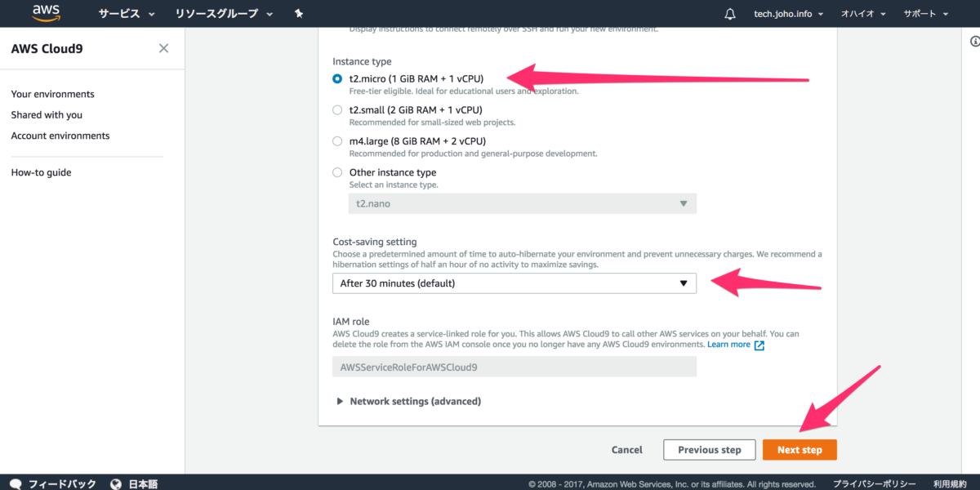Click the AWS logo home icon

47,13
